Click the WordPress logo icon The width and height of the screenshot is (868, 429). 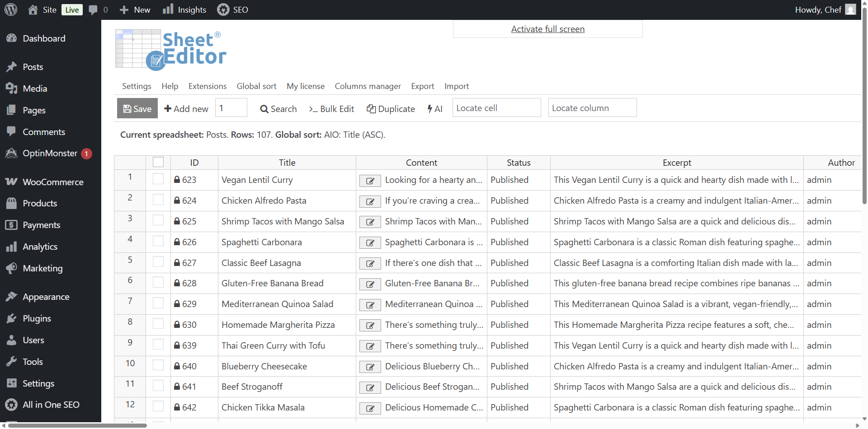point(11,9)
